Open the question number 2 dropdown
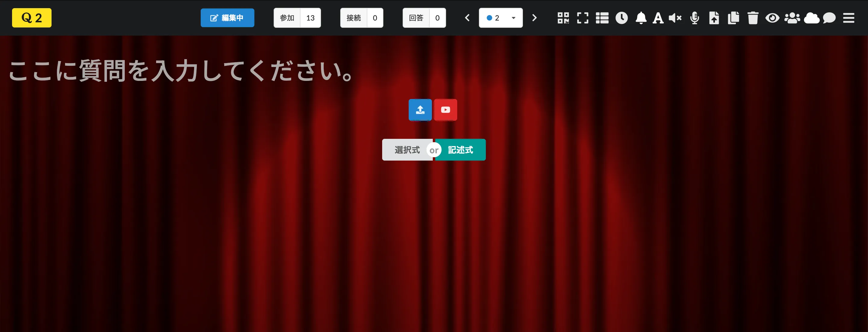The image size is (868, 332). 501,18
